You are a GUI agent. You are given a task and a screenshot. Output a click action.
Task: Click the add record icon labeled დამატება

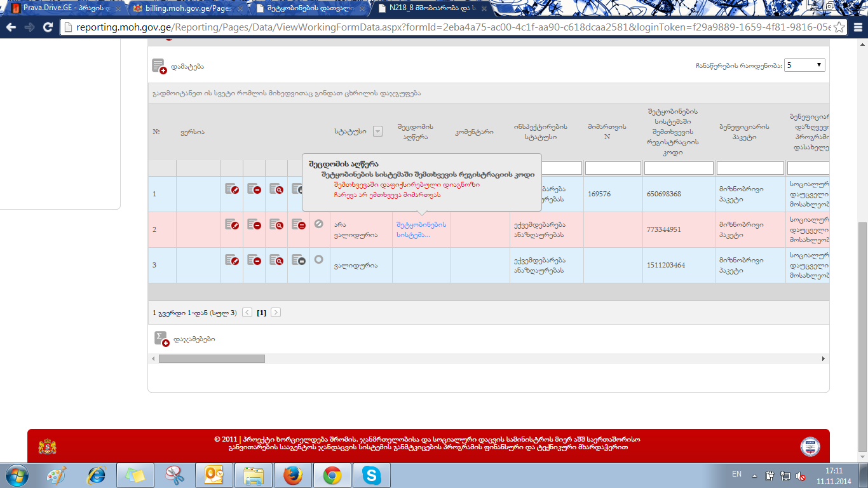coord(159,66)
